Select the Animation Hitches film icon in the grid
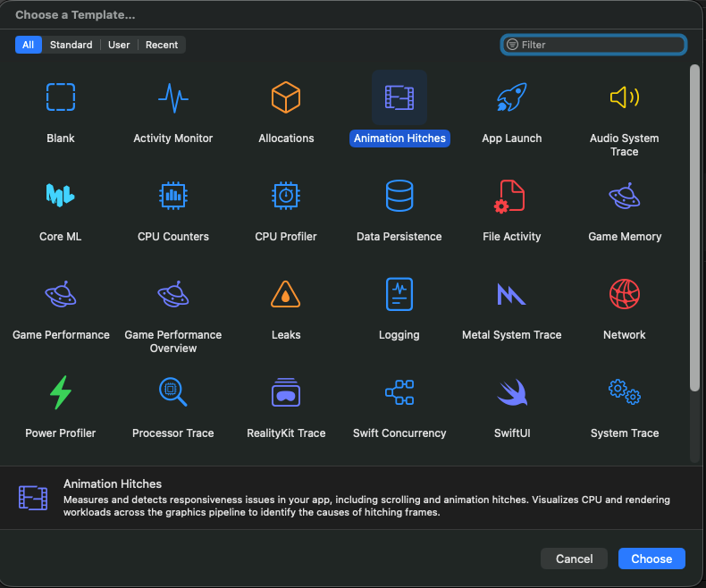This screenshot has width=706, height=588. tap(399, 97)
